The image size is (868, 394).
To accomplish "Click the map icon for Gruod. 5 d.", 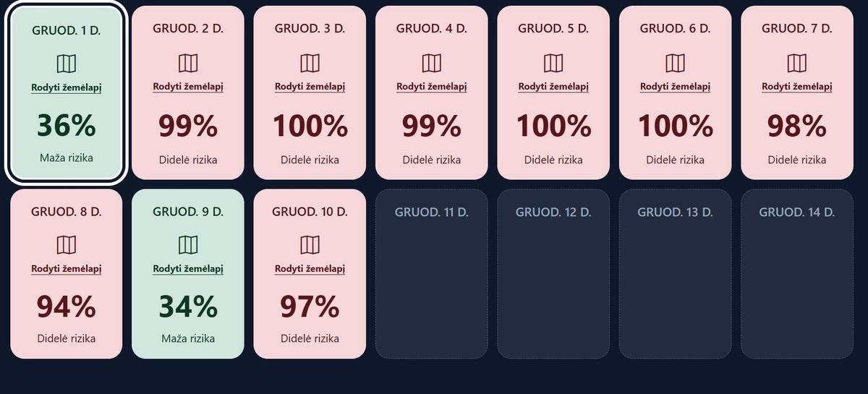I will click(x=553, y=64).
